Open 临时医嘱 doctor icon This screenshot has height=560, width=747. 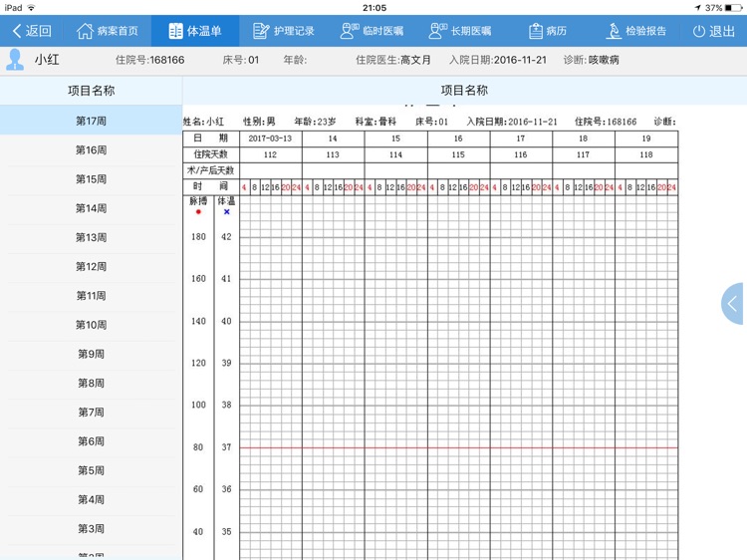point(350,31)
